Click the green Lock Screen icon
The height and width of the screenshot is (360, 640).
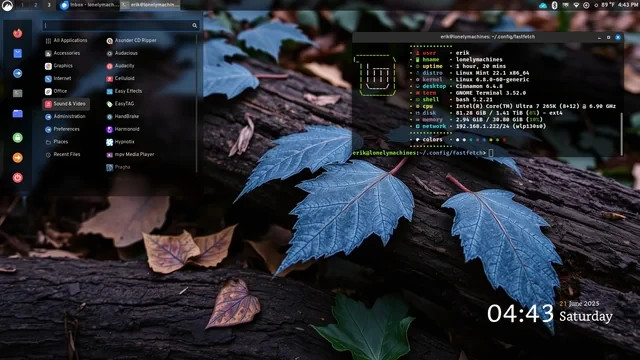[18, 138]
